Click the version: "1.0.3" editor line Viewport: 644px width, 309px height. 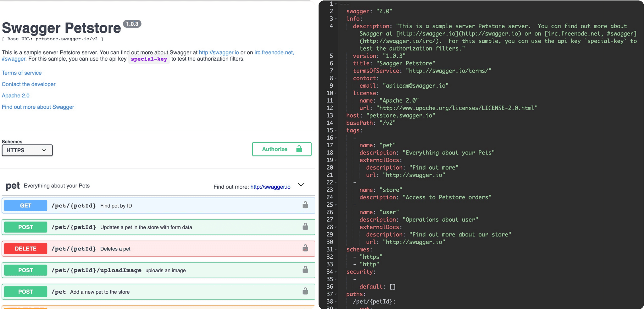379,56
